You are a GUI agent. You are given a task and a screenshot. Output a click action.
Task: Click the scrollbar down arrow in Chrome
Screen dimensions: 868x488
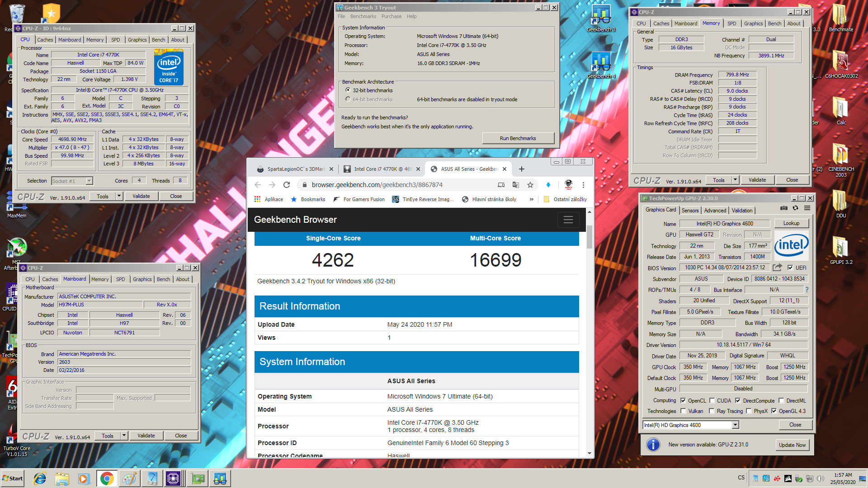[590, 453]
